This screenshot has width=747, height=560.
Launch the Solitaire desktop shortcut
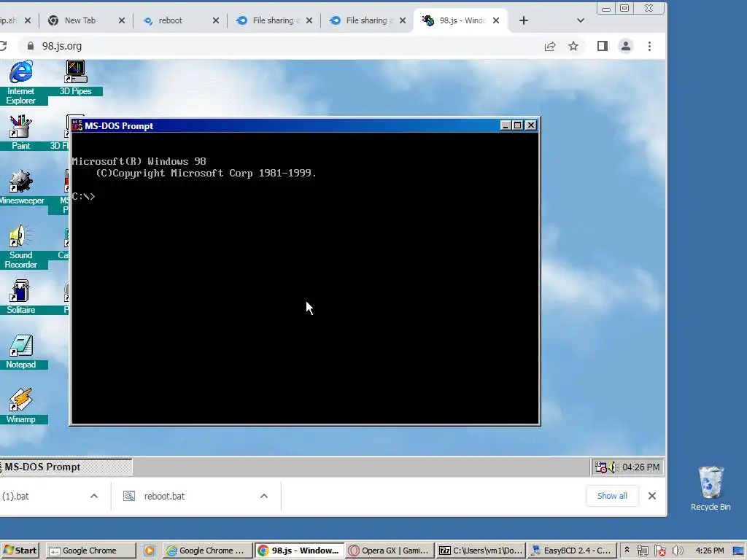point(20,297)
